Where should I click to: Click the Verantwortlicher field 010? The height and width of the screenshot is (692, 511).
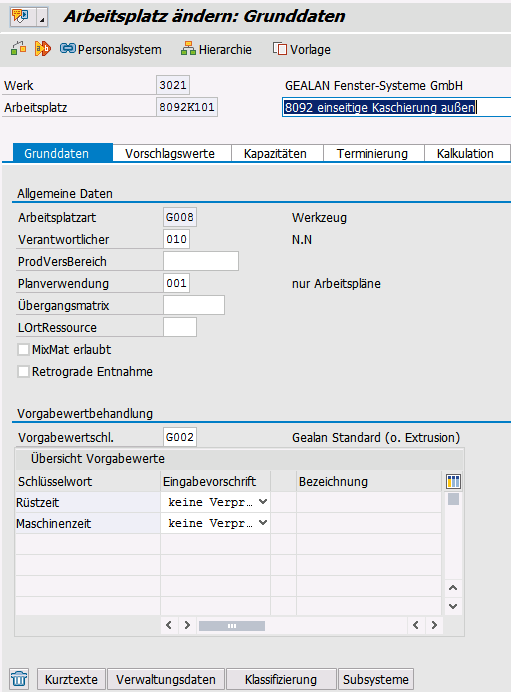176,239
